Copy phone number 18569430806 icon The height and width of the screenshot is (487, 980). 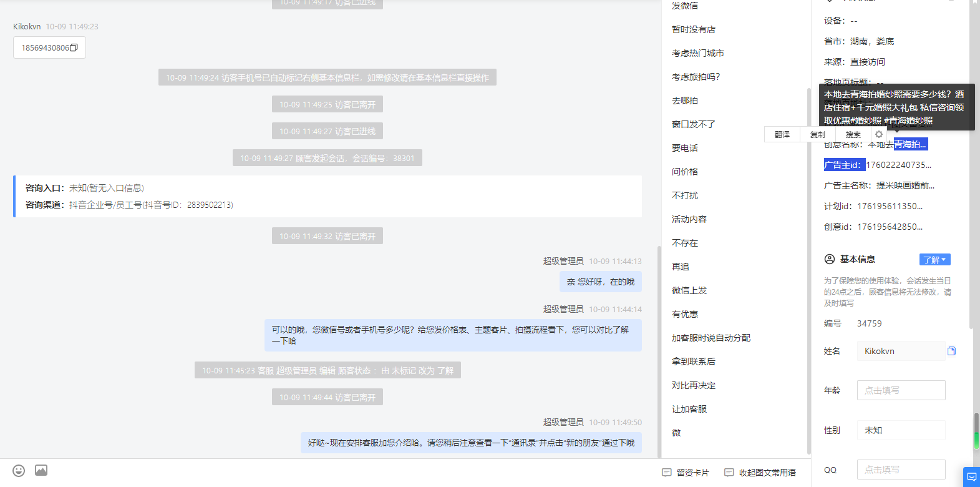click(x=74, y=47)
